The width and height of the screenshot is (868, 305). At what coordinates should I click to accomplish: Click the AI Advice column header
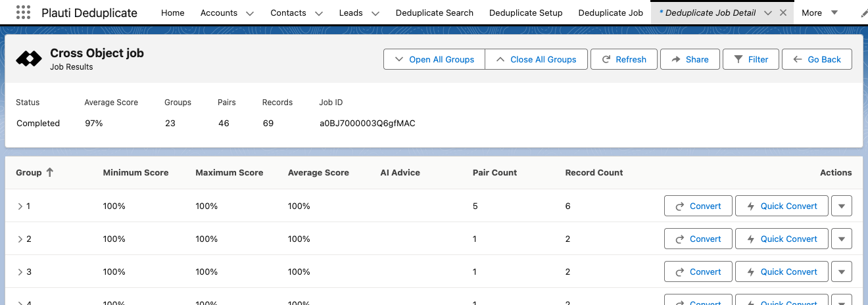[x=400, y=172]
